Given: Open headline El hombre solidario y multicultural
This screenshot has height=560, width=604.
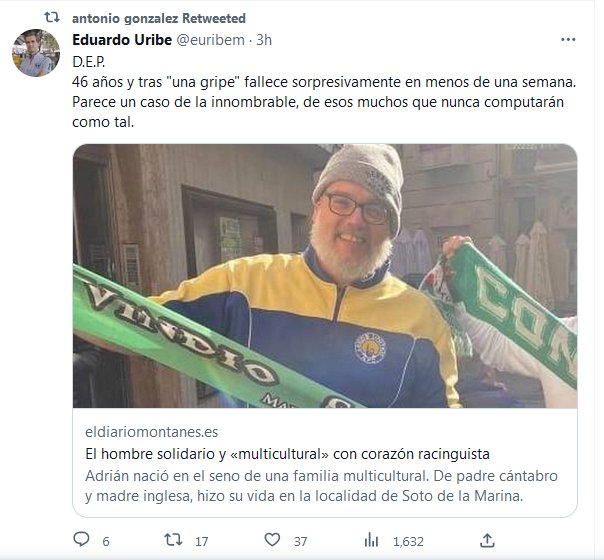Looking at the screenshot, I should pos(287,454).
